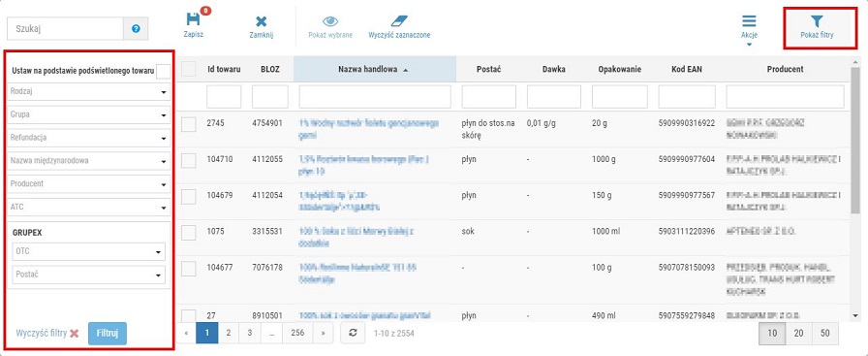Check the select-all header checkbox

[x=189, y=69]
